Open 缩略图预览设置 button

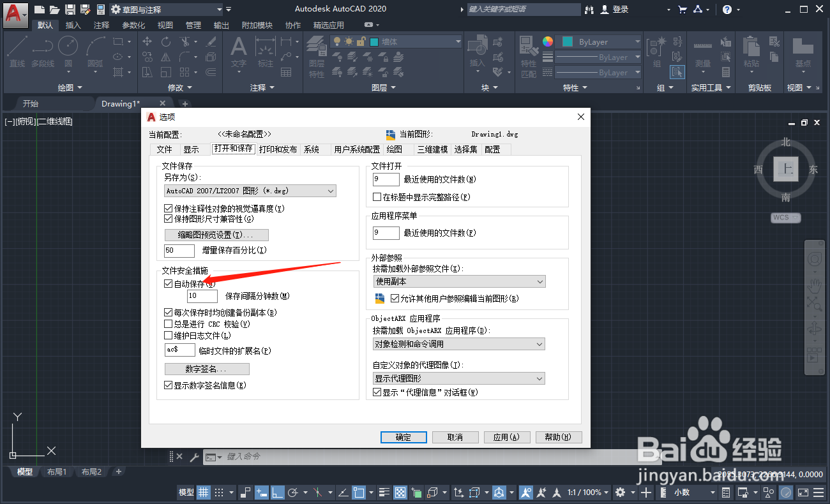(216, 235)
